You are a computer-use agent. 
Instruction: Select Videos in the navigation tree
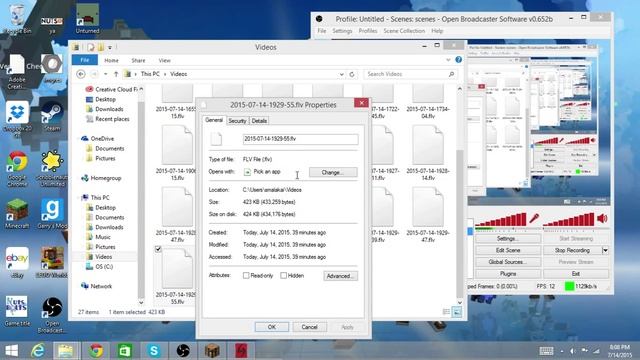click(103, 257)
